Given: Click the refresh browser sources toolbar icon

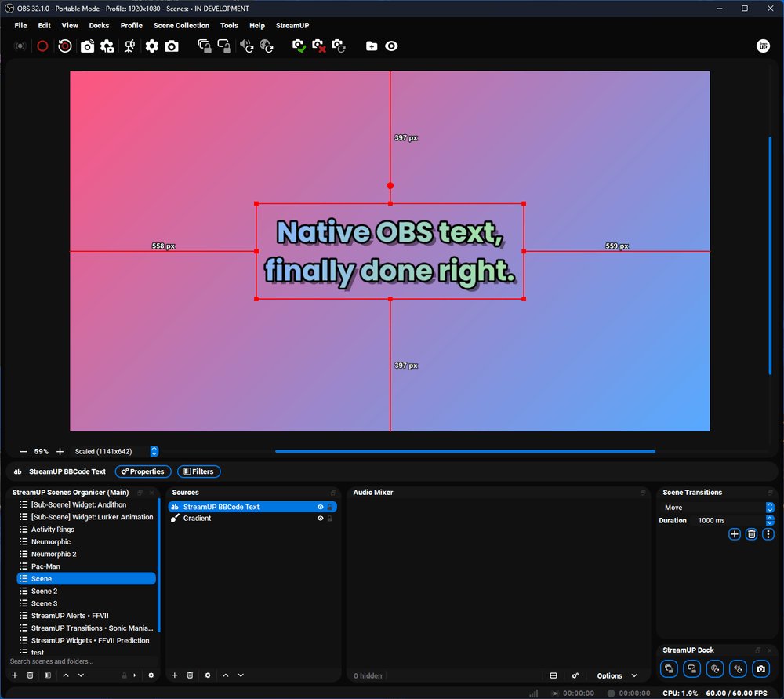Looking at the screenshot, I should coord(267,46).
